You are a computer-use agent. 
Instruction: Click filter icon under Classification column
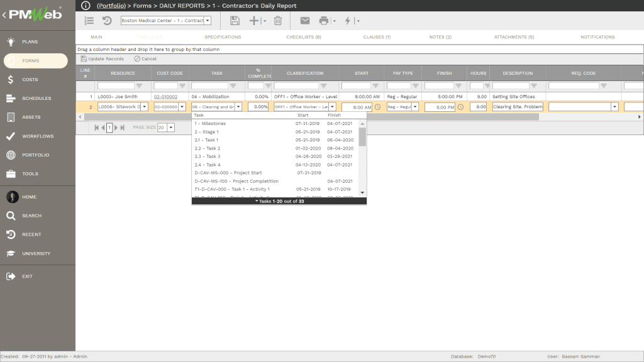click(x=324, y=85)
